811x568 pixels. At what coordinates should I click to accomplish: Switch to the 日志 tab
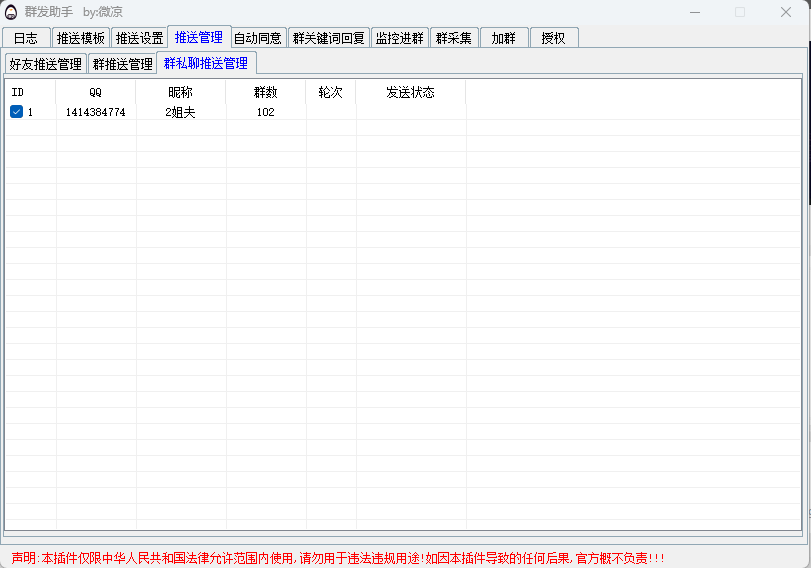click(26, 38)
